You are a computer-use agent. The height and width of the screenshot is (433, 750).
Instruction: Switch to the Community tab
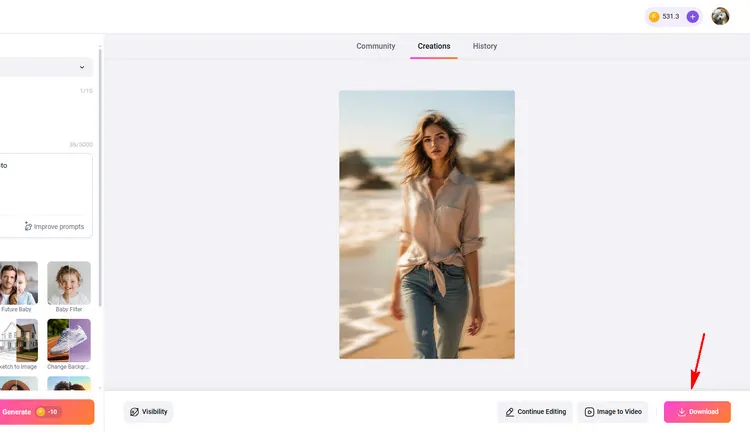376,46
